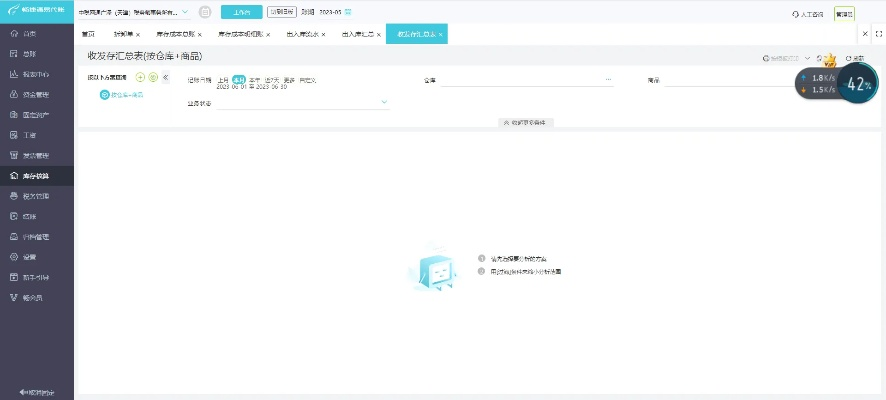Viewport: 886px width, 400px height.
Task: Click 收起更多条件 collapse conditions button
Action: click(x=526, y=122)
